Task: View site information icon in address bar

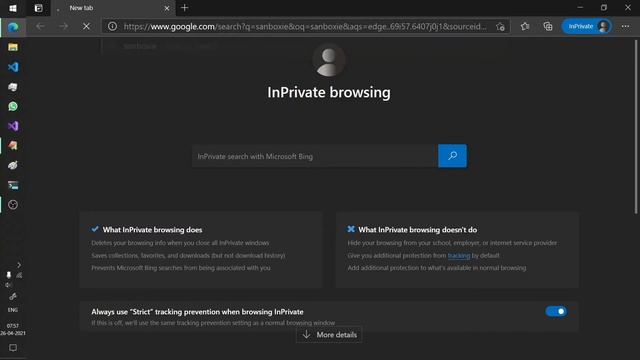Action: 112,27
